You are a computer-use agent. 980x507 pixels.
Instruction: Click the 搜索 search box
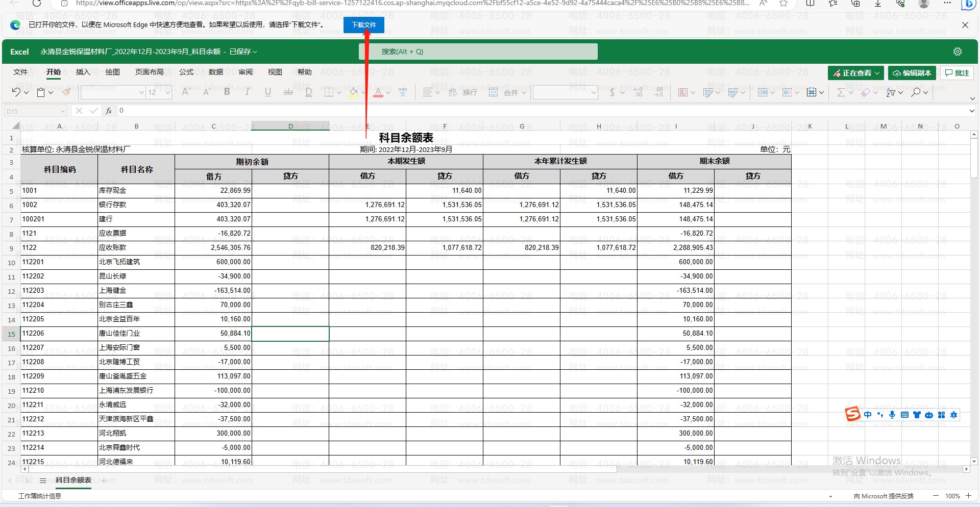click(478, 52)
